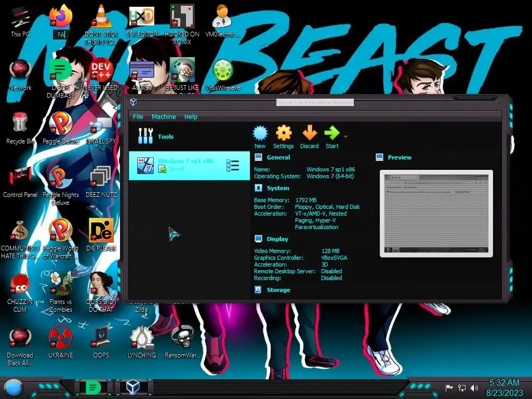Click the Storage section header
Image resolution: width=532 pixels, height=399 pixels.
click(278, 290)
